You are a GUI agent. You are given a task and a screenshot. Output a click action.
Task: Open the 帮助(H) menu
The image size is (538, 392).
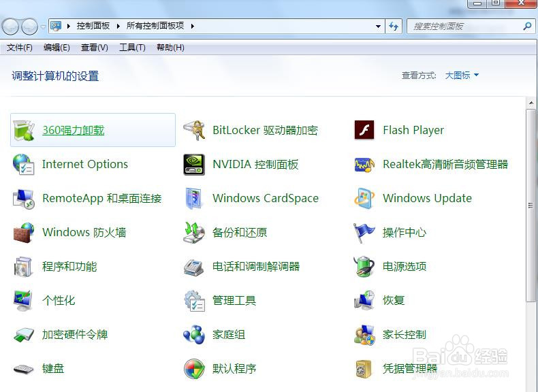(x=170, y=48)
